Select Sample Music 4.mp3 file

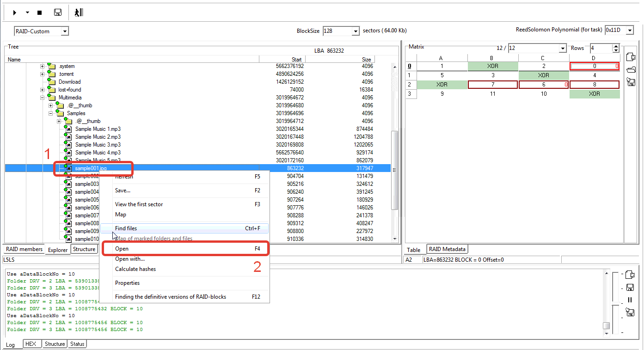coord(98,153)
